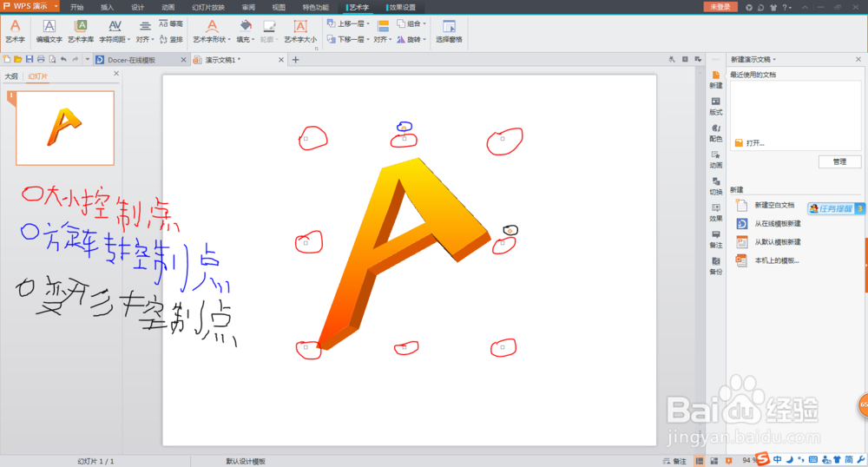Toggle 等高 equal height letters
The height and width of the screenshot is (467, 868).
pyautogui.click(x=171, y=23)
